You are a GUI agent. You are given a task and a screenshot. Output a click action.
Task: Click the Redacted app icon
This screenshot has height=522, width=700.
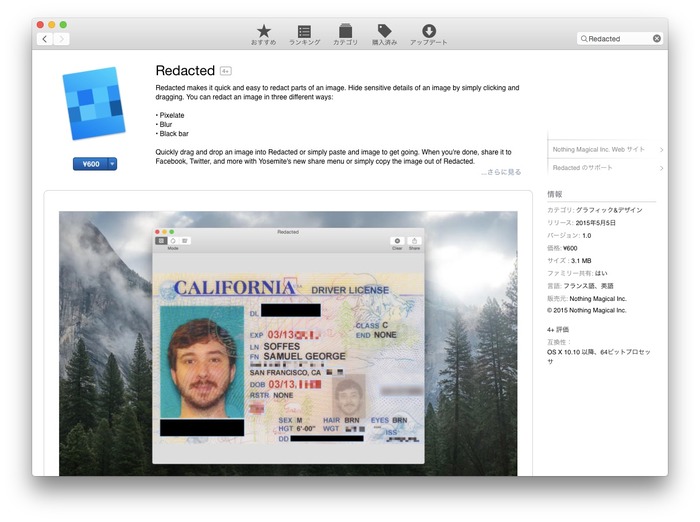click(93, 103)
